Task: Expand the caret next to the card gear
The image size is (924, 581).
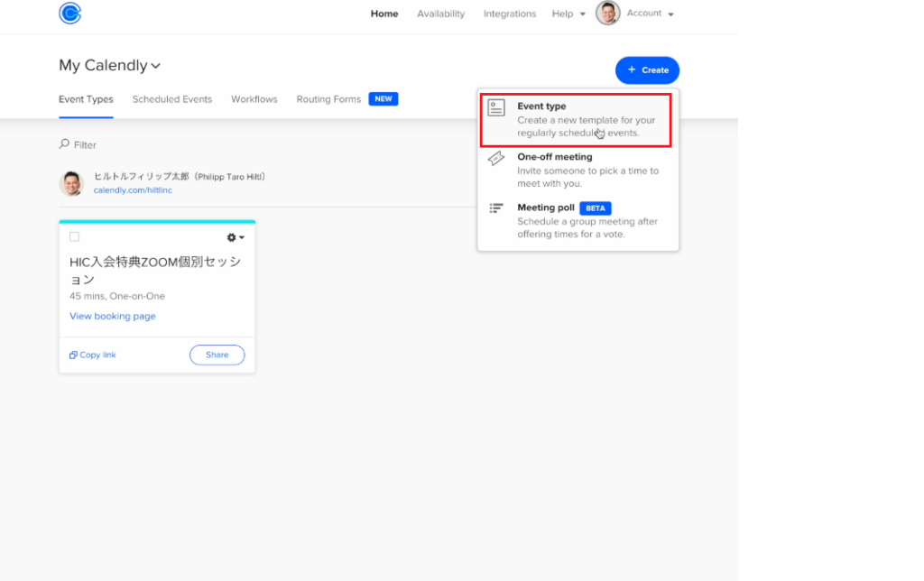Action: 242,237
